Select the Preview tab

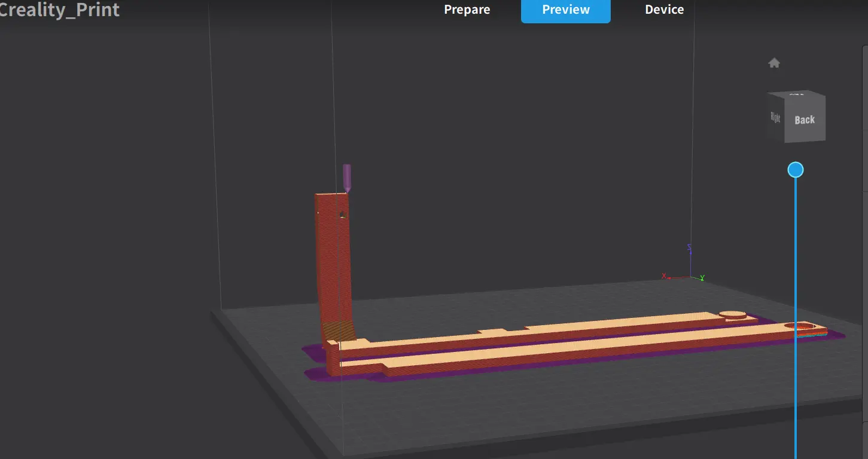point(565,10)
